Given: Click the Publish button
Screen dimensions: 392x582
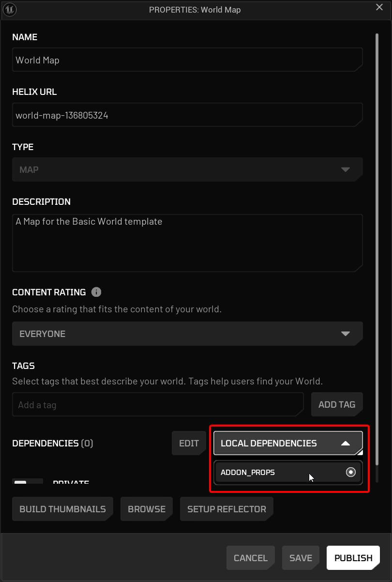Looking at the screenshot, I should (353, 558).
